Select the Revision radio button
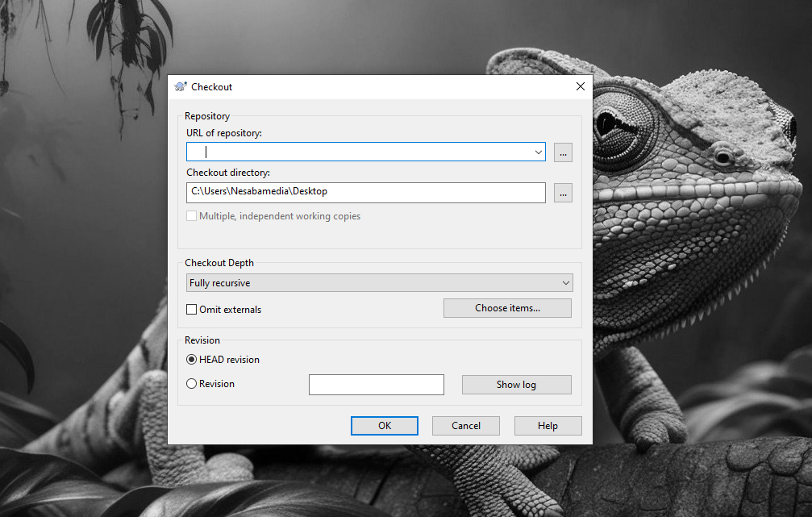 click(192, 384)
